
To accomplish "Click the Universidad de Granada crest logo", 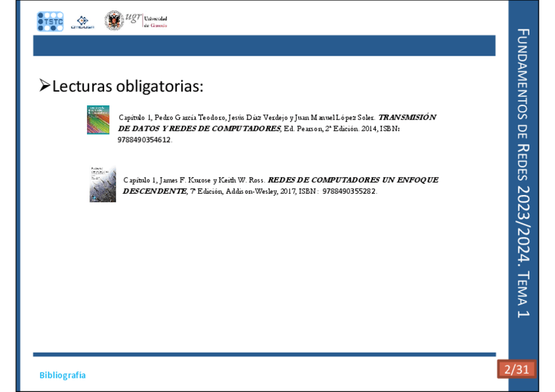I will coord(114,20).
